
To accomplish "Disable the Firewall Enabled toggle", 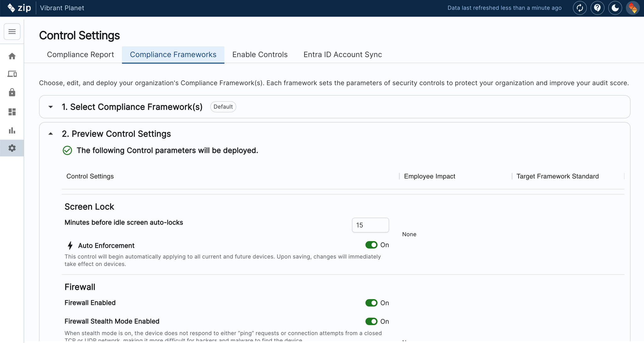I will point(371,303).
